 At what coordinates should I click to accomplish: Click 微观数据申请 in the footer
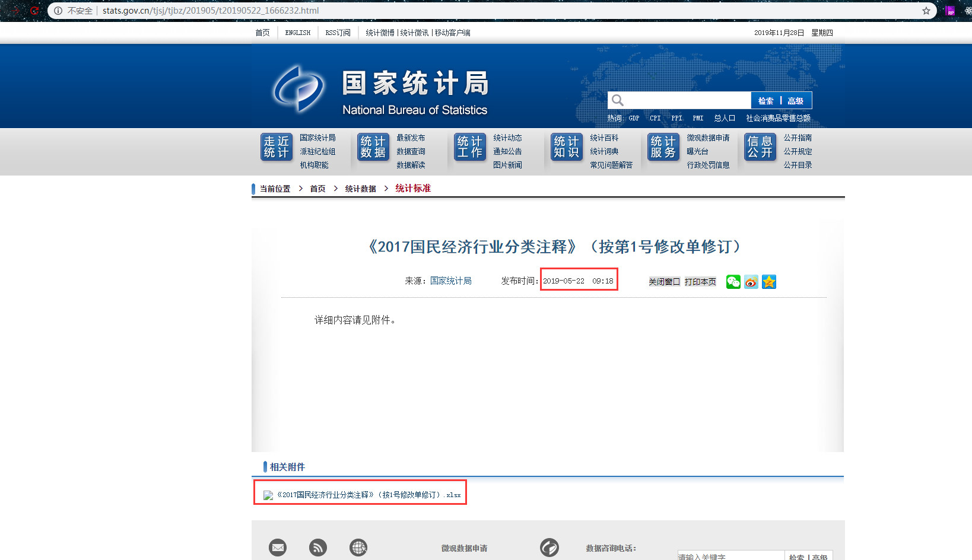click(464, 548)
